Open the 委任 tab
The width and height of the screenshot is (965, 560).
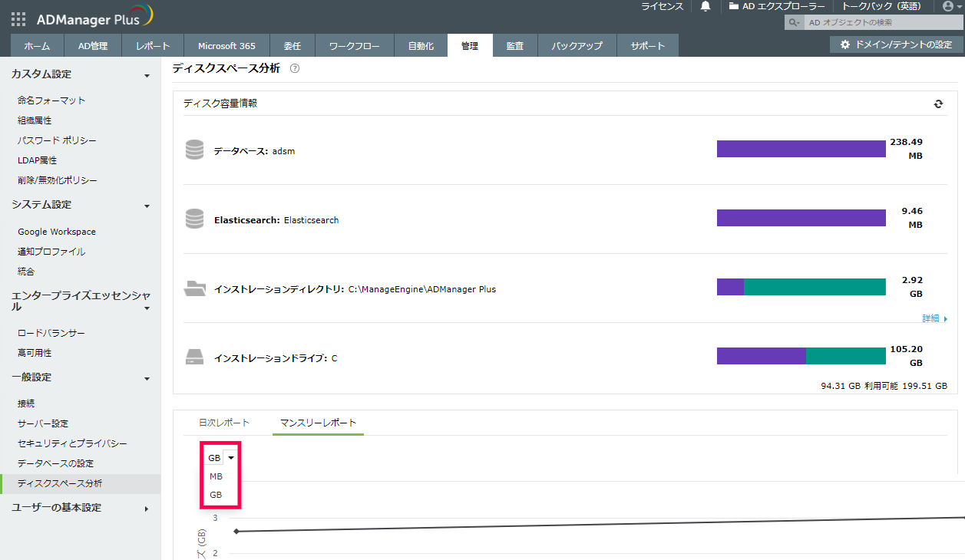[x=292, y=46]
